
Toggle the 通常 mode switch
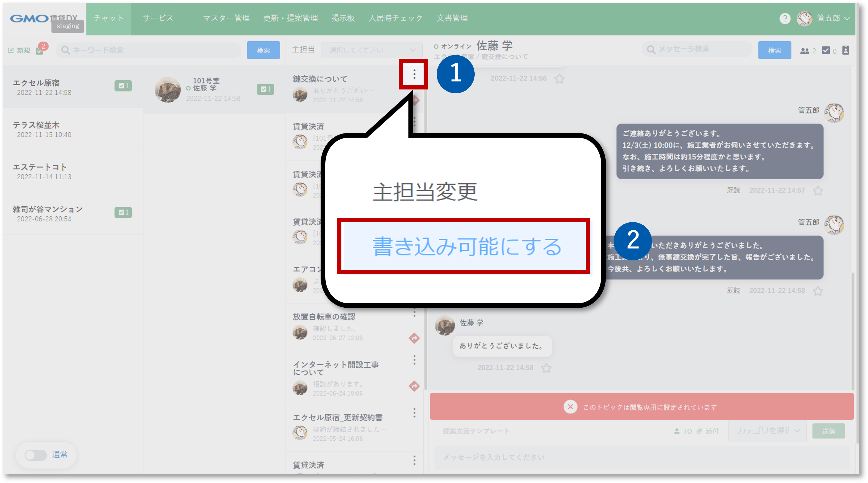[36, 455]
